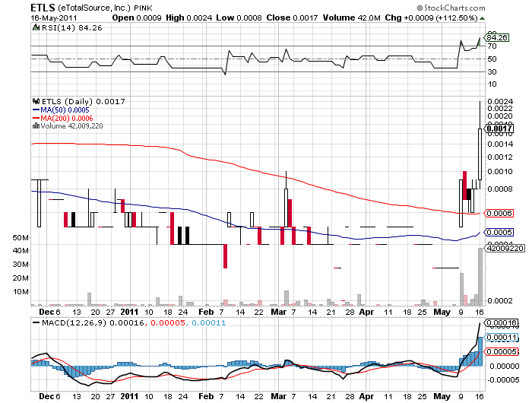Click the bold 0.0017 last-price tag on the right axis

coord(499,129)
